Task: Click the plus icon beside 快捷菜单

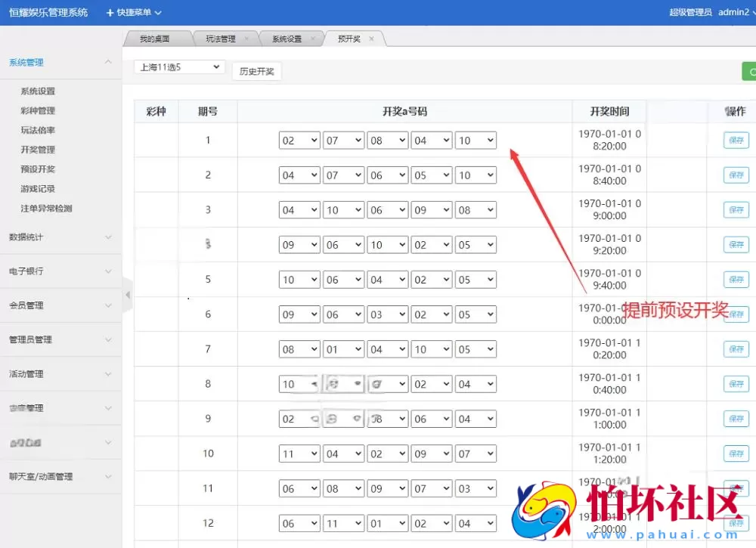Action: (x=110, y=12)
